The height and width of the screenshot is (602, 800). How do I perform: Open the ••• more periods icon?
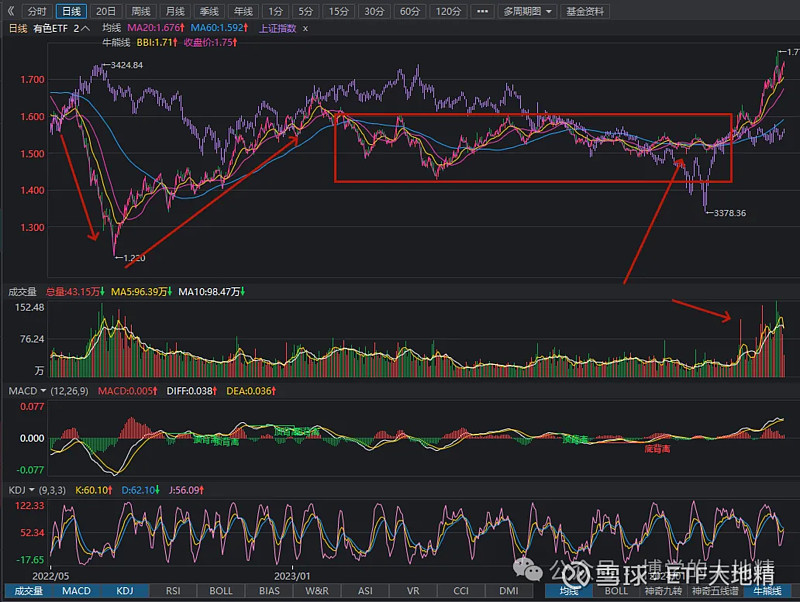coord(481,11)
